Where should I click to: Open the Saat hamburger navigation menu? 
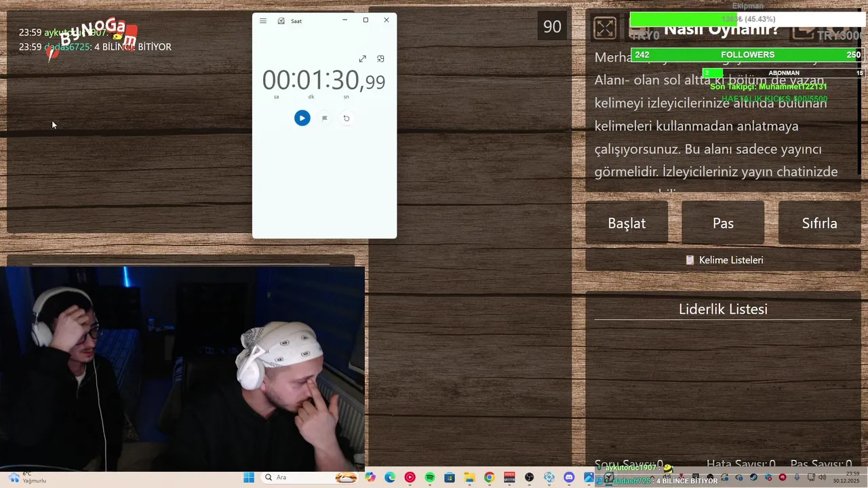click(263, 21)
